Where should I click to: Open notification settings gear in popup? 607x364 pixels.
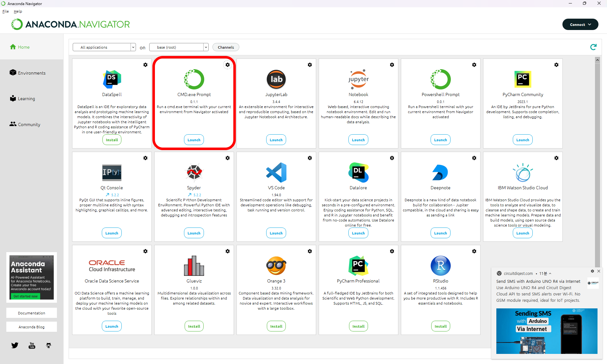592,271
